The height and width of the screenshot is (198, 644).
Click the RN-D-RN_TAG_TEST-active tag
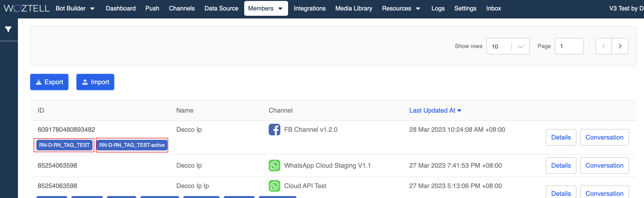pos(132,145)
